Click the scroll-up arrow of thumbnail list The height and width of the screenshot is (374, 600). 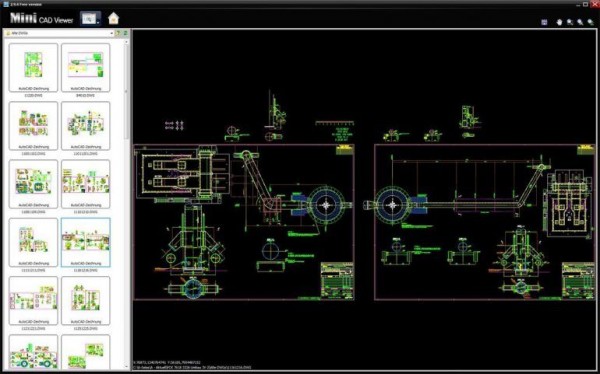[127, 42]
